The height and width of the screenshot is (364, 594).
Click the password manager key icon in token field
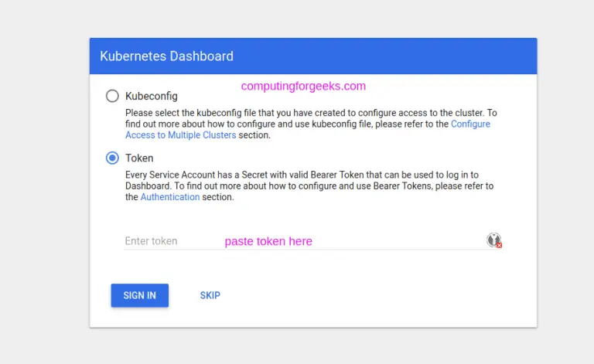pyautogui.click(x=493, y=240)
